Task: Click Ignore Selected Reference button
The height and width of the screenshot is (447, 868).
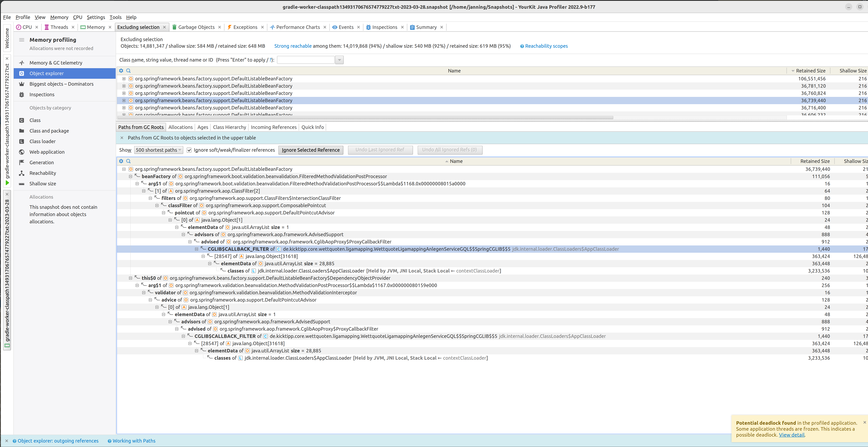Action: pos(311,150)
